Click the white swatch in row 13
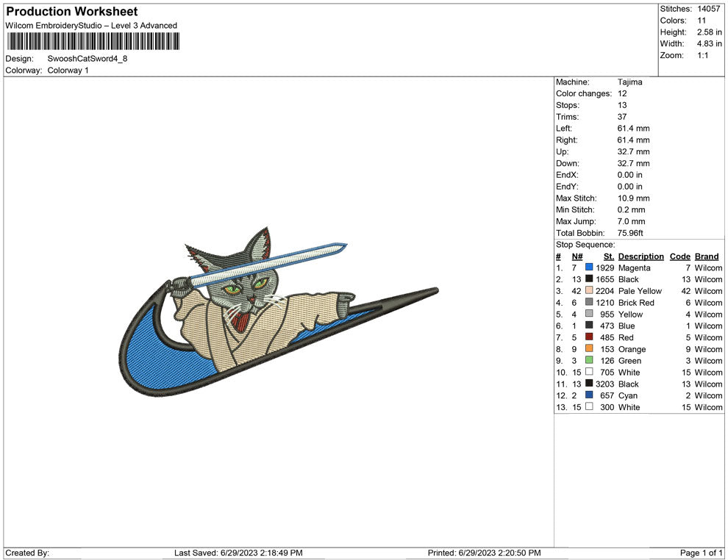The image size is (728, 560). click(589, 406)
